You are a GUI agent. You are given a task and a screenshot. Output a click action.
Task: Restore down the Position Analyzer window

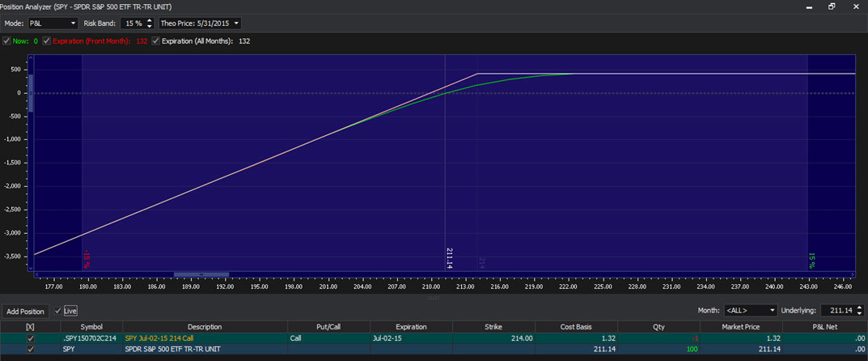(832, 6)
